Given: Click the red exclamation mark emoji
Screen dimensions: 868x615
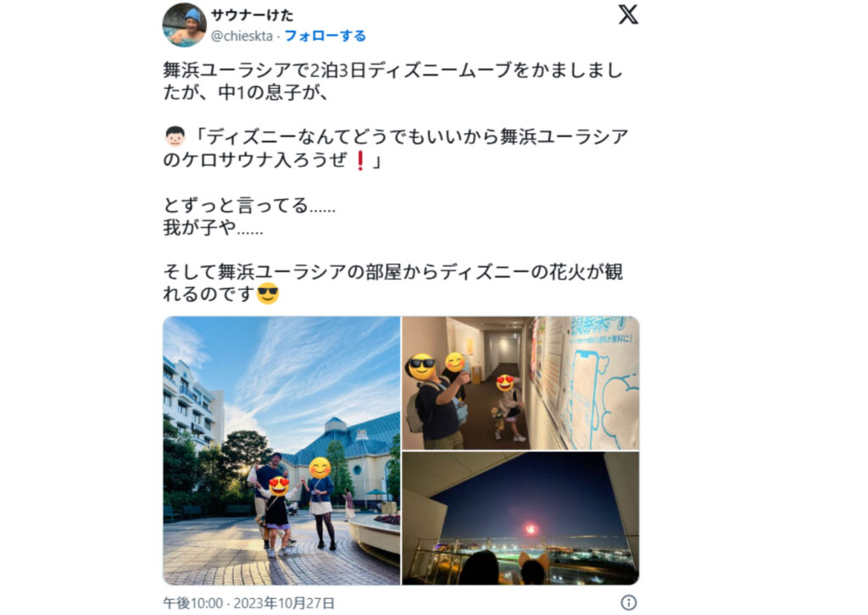Looking at the screenshot, I should (x=360, y=160).
